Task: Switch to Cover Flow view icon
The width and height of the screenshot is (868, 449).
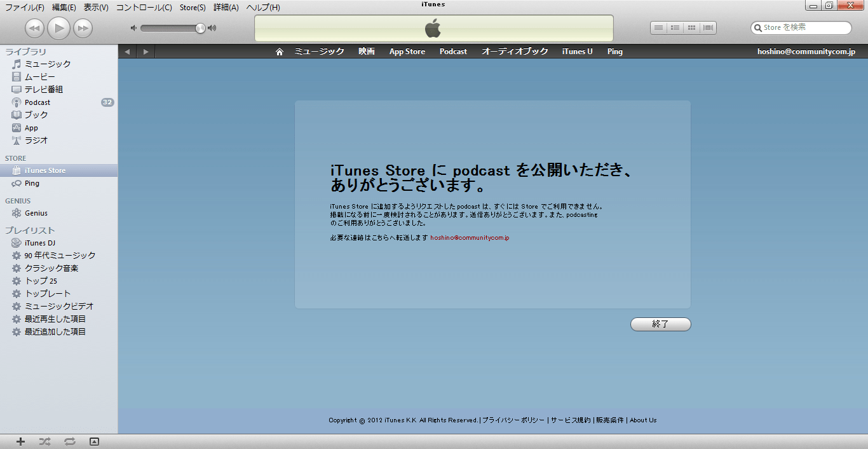Action: click(x=709, y=28)
